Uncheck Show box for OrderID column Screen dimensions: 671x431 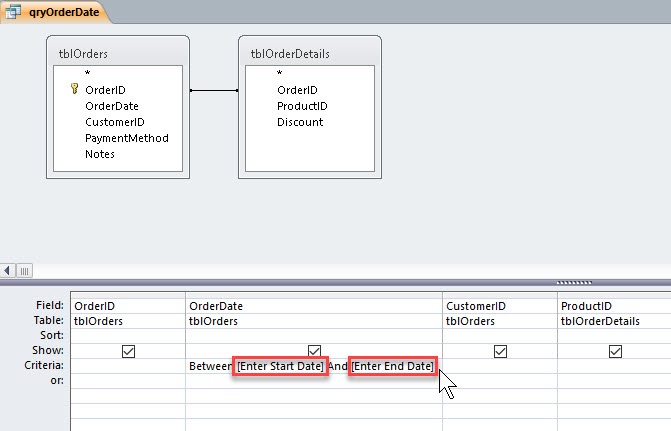pos(128,351)
